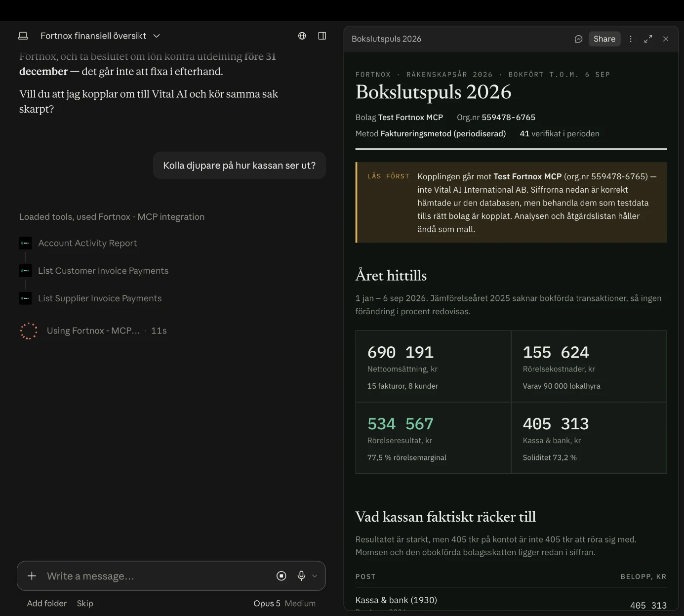The width and height of the screenshot is (684, 616).
Task: Click the 534 567 Rörelseresultat card
Action: point(433,438)
